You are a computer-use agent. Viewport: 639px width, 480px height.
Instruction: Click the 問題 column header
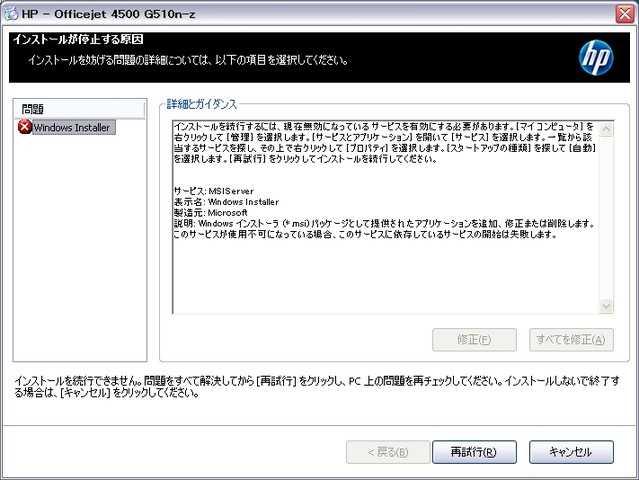pos(79,109)
